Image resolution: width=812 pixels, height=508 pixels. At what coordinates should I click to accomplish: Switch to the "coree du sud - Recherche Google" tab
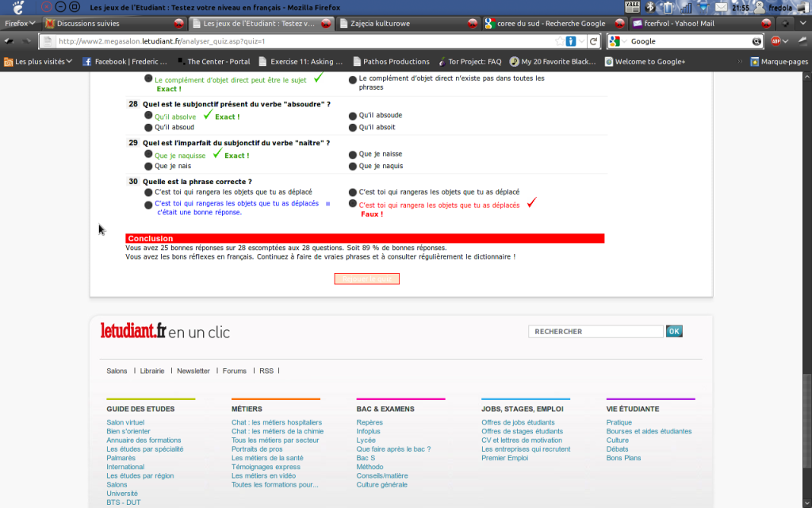(x=544, y=24)
